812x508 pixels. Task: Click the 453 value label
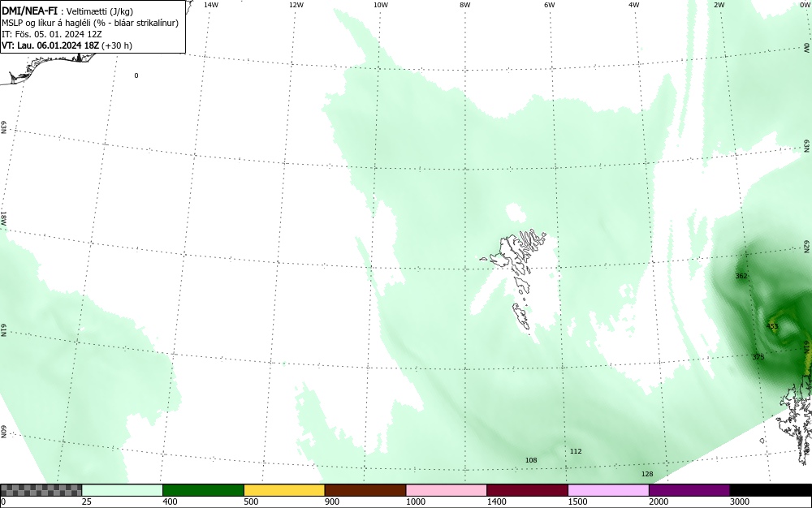click(771, 326)
